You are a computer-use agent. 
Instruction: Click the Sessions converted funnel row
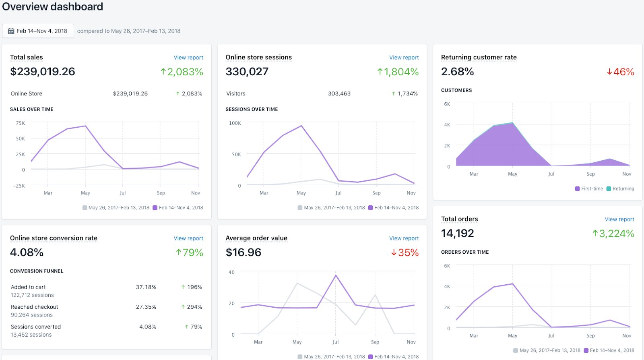[107, 331]
